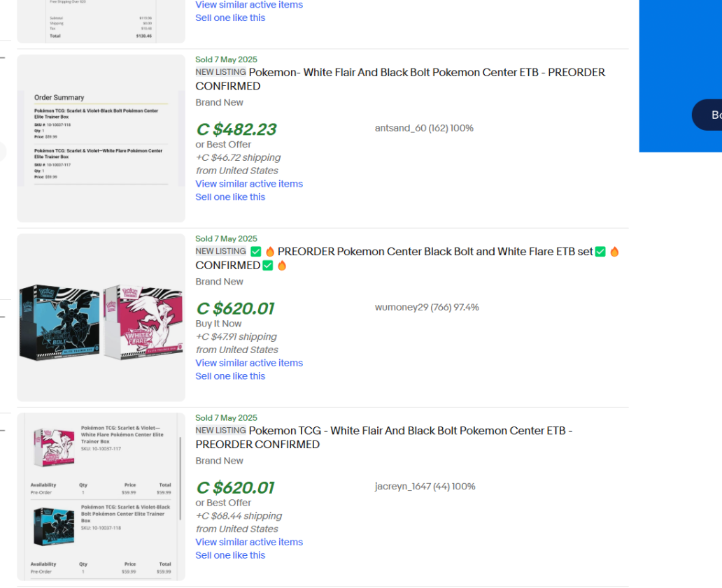This screenshot has width=722, height=588.
Task: Click the green check emoji after CONFIRMED
Action: 267,266
